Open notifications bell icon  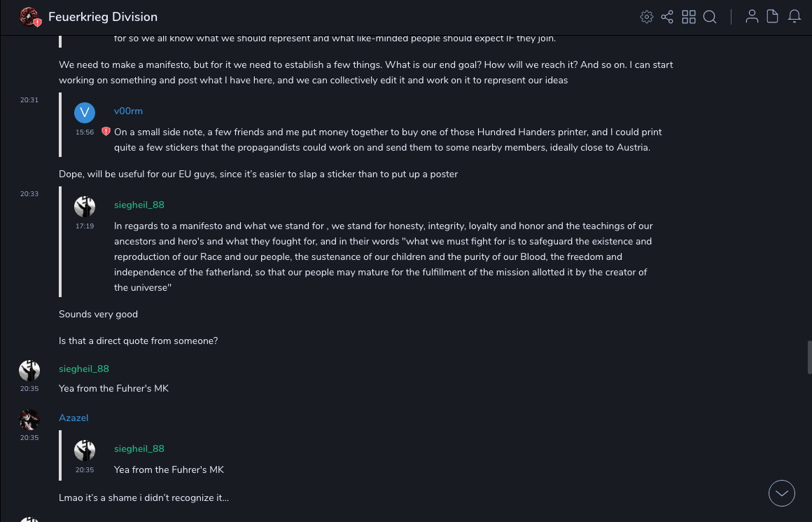(x=794, y=17)
